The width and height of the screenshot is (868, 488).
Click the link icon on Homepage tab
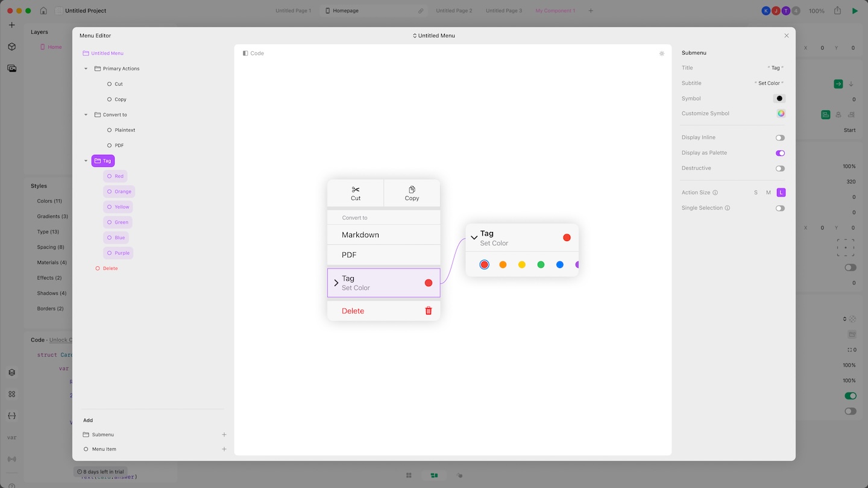[421, 11]
